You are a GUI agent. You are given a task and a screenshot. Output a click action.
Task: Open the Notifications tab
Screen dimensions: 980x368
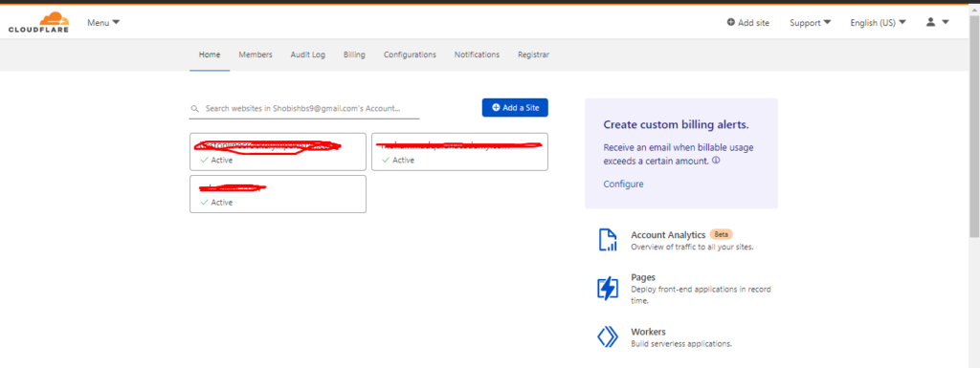pyautogui.click(x=477, y=54)
